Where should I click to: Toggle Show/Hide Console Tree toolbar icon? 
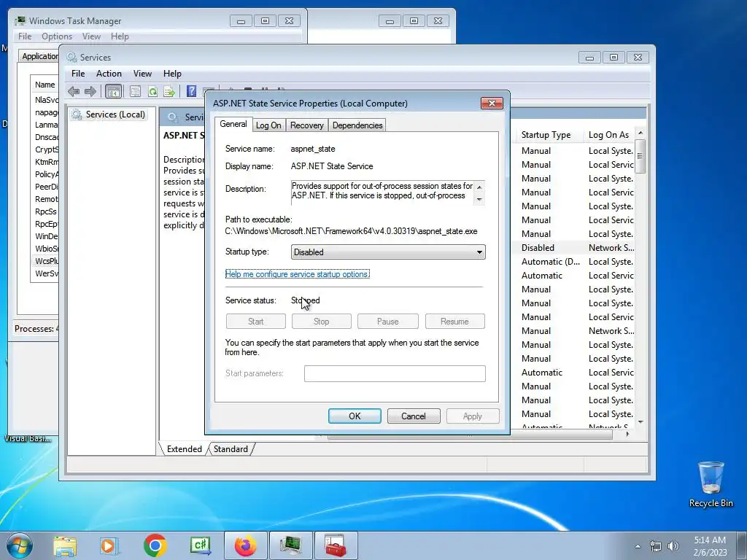pos(113,91)
